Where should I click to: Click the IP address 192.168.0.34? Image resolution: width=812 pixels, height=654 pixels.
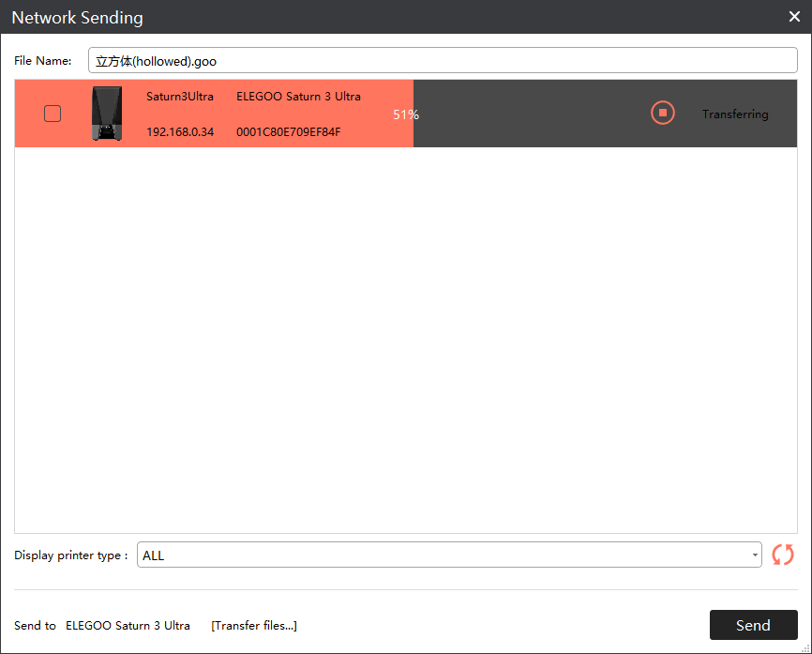tap(180, 132)
